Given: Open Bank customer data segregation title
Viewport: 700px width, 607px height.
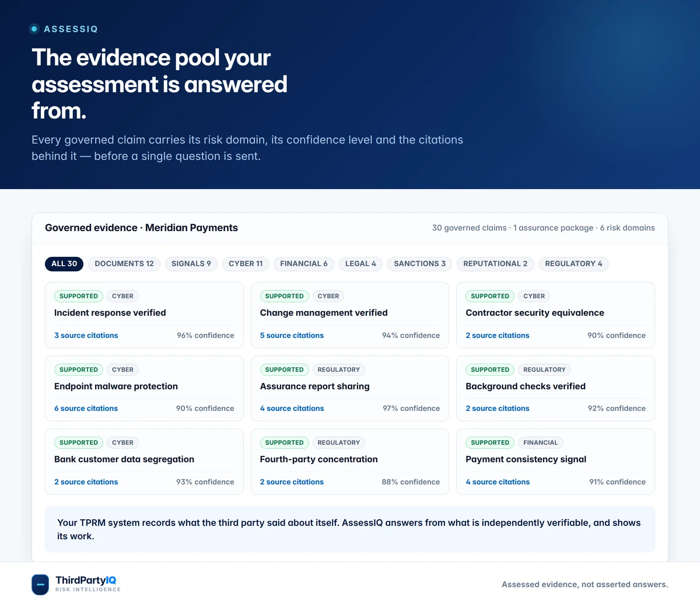Looking at the screenshot, I should point(124,459).
